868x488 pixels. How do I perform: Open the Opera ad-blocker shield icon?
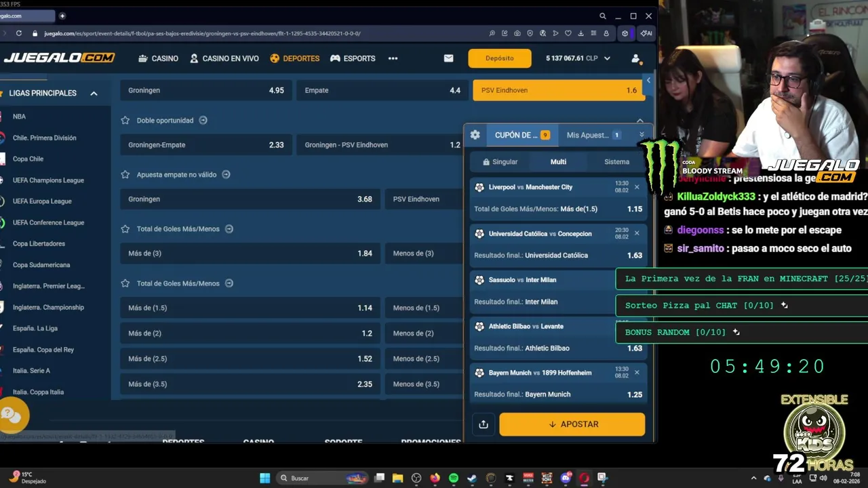(x=530, y=33)
